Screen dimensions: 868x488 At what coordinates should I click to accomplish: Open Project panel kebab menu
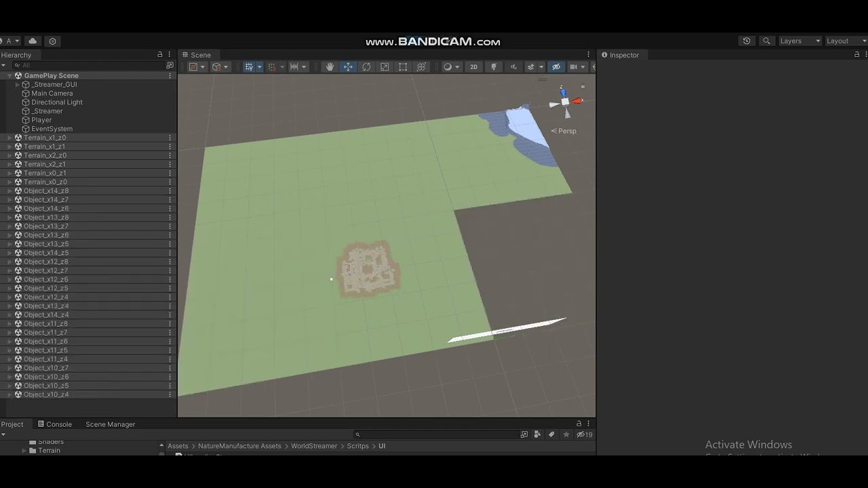(588, 424)
